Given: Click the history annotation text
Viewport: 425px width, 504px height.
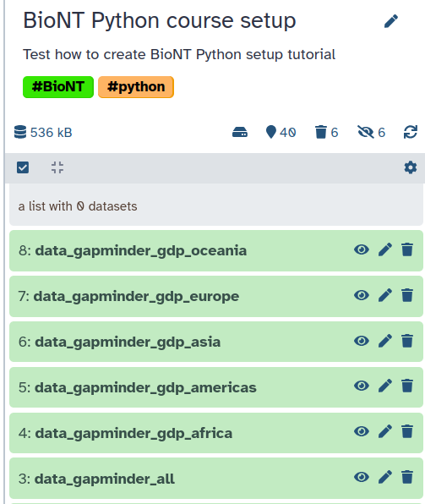Looking at the screenshot, I should point(179,54).
